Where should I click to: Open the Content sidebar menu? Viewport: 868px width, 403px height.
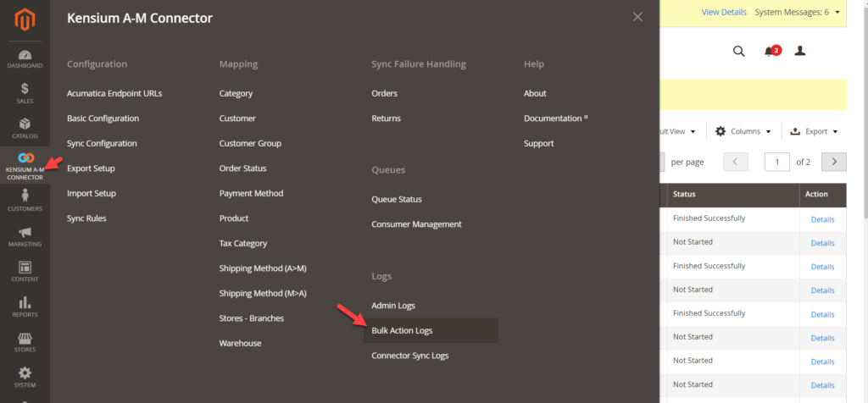coord(25,272)
